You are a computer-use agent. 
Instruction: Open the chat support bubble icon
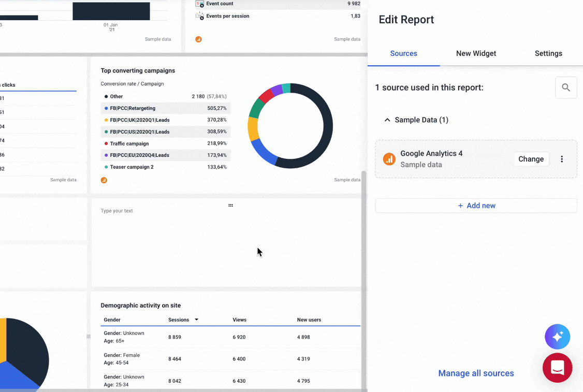pyautogui.click(x=557, y=368)
